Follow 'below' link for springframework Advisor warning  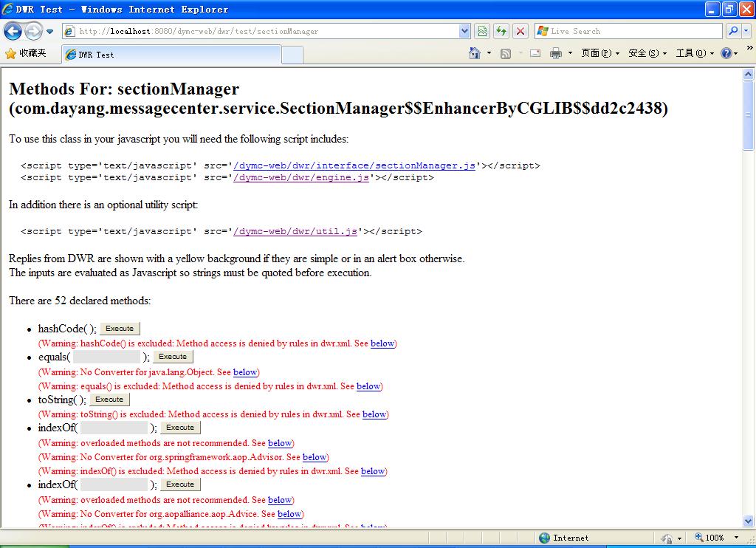pos(315,457)
